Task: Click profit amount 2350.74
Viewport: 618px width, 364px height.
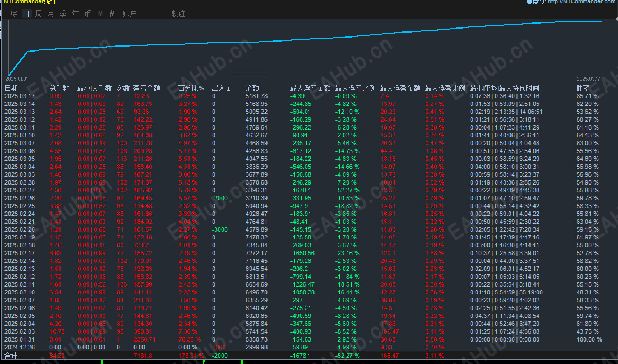Action: click(145, 339)
